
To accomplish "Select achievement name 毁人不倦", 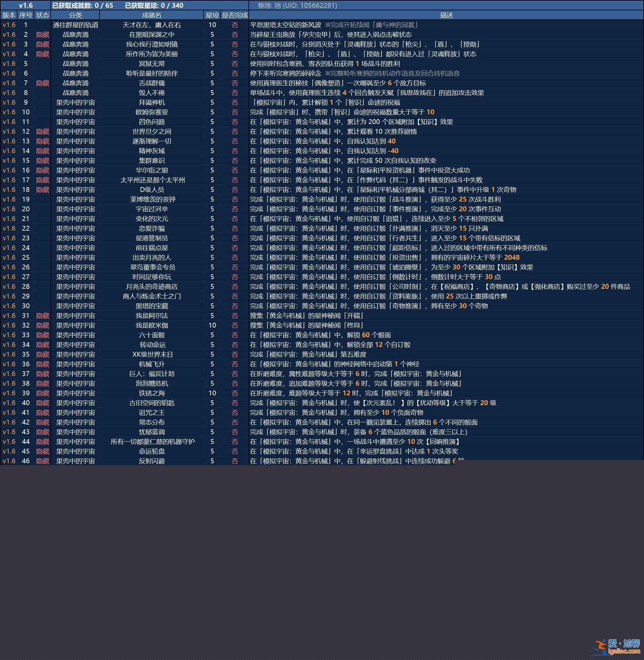I will pyautogui.click(x=152, y=93).
